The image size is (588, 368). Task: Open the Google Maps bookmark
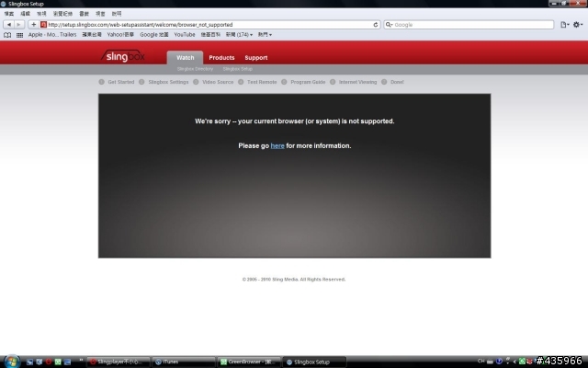coord(154,35)
